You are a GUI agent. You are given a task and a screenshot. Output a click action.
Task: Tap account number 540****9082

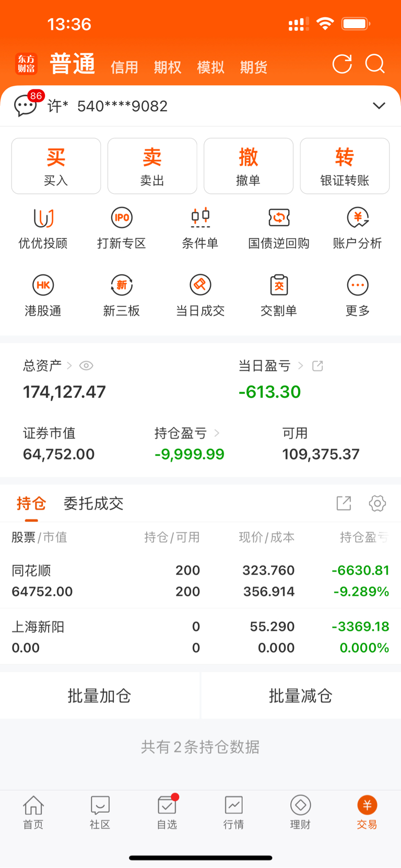pyautogui.click(x=122, y=106)
